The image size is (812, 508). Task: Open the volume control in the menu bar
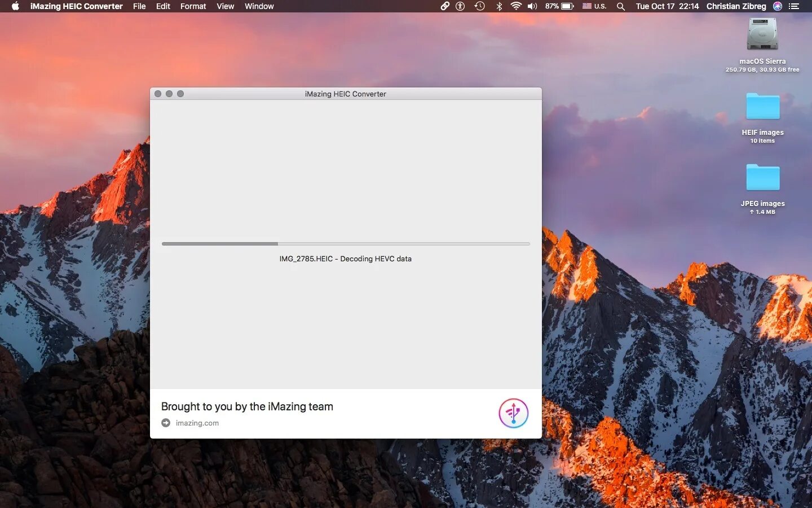coord(532,6)
